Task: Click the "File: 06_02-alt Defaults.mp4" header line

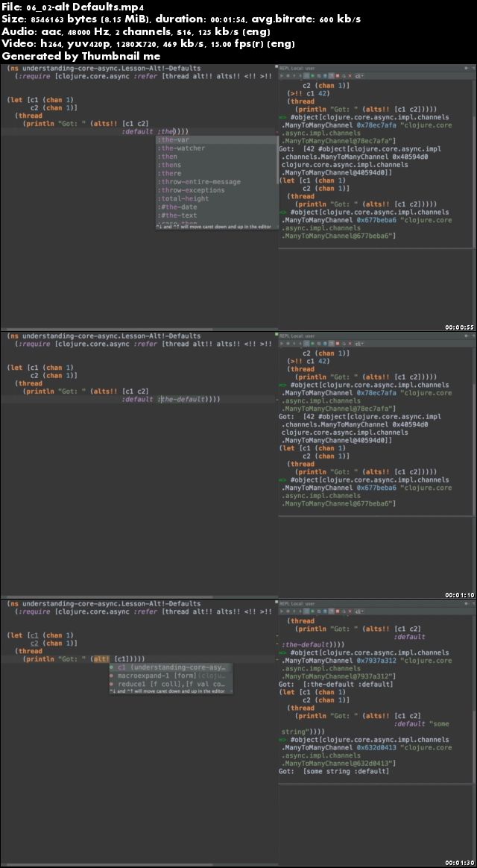Action: [x=72, y=8]
